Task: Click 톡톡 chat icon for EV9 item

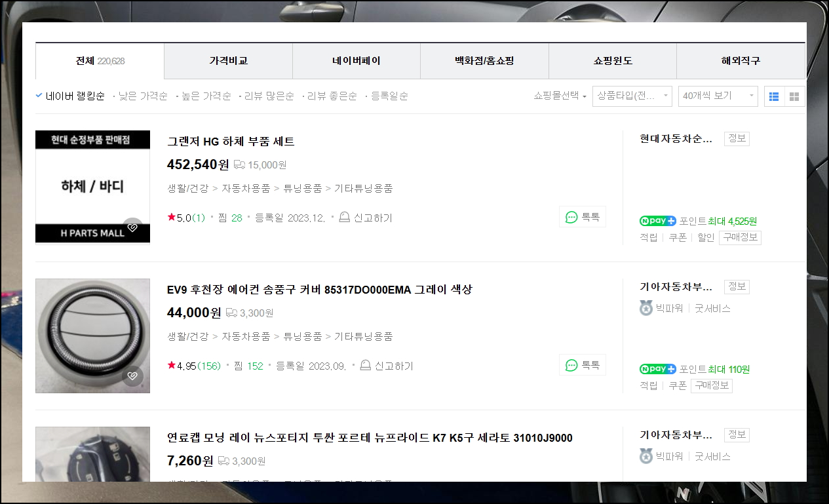Action: [x=571, y=365]
